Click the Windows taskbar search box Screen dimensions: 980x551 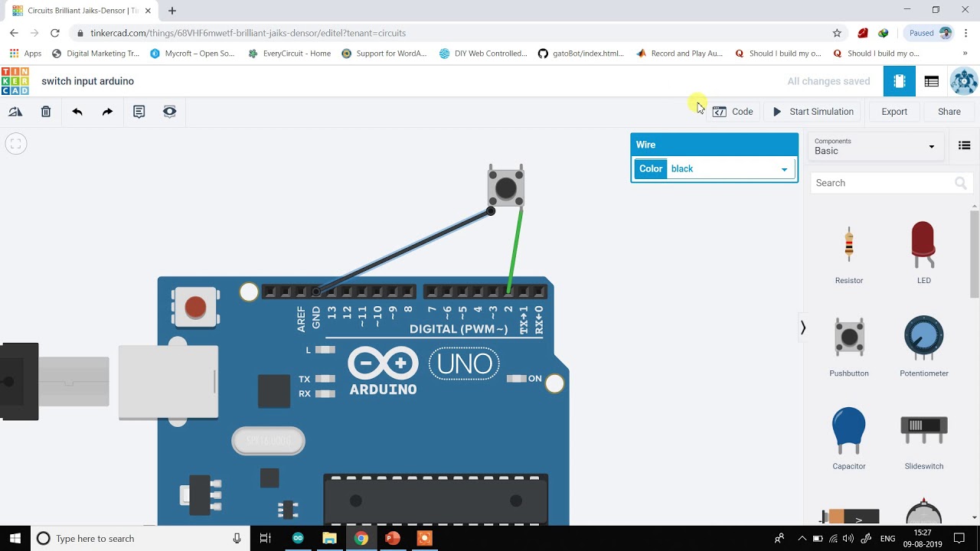coord(140,539)
